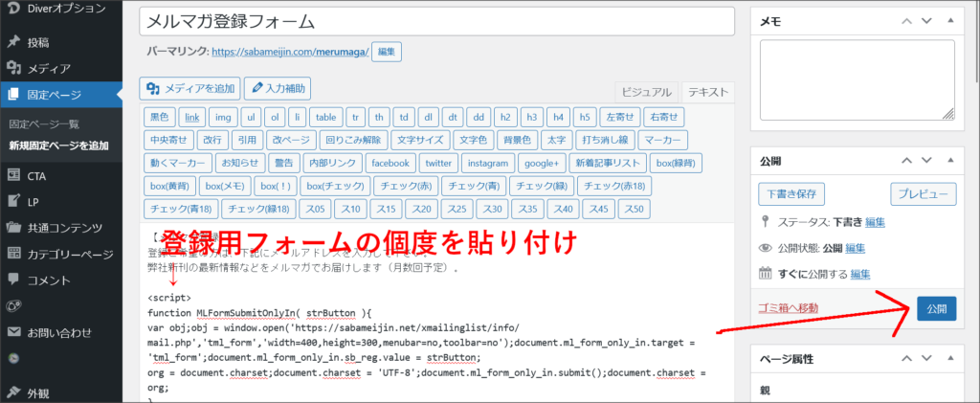Insert 引用 blockquote tag

248,140
